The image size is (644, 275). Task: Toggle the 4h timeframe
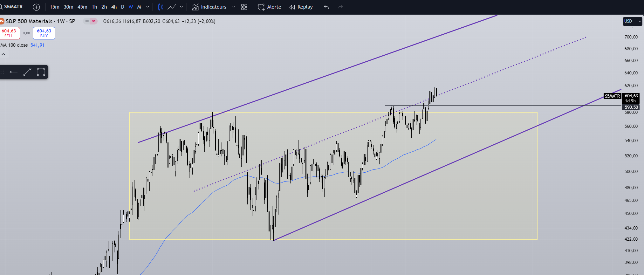click(x=114, y=7)
